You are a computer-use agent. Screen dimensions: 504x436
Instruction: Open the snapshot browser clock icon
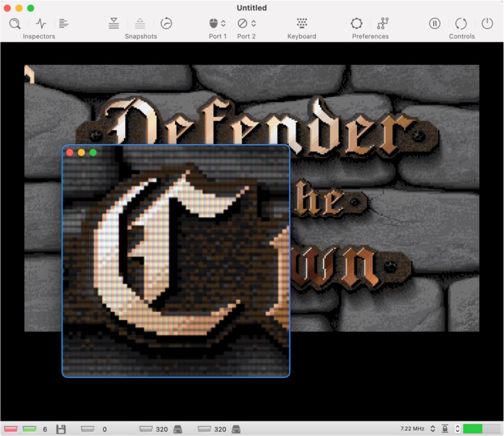[x=166, y=23]
